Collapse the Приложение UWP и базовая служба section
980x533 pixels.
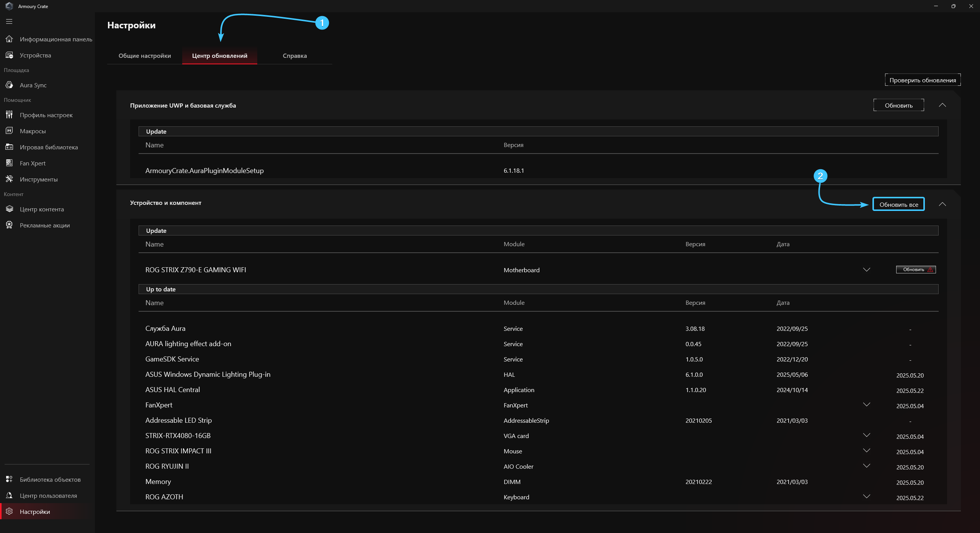tap(942, 105)
